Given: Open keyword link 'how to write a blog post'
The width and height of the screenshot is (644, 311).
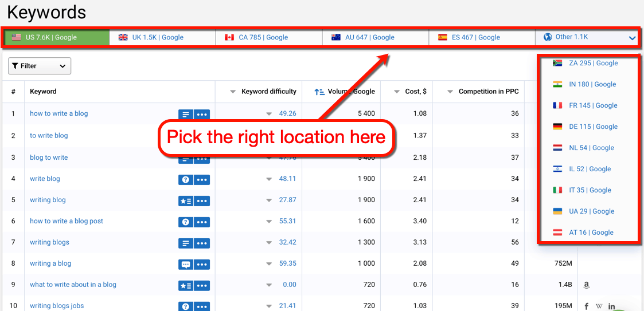Looking at the screenshot, I should pos(67,221).
